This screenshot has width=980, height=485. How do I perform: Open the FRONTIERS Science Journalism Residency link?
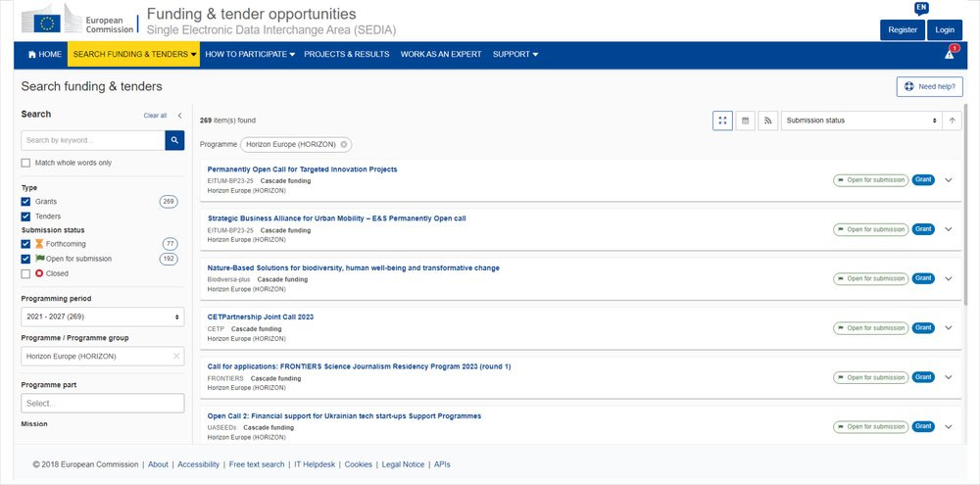[359, 366]
